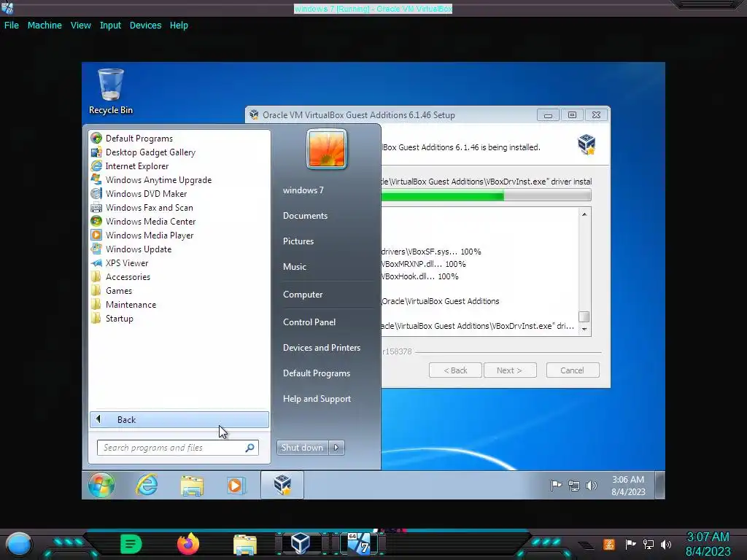Viewport: 747px width, 560px height.
Task: Click the volume icon in guest tray
Action: point(591,485)
